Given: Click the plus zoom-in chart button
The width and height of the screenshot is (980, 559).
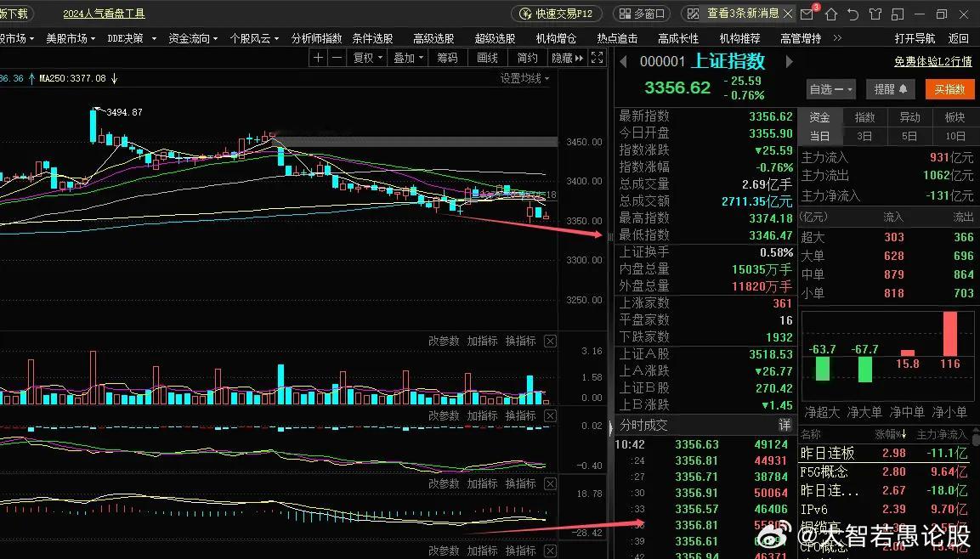Looking at the screenshot, I should [318, 58].
